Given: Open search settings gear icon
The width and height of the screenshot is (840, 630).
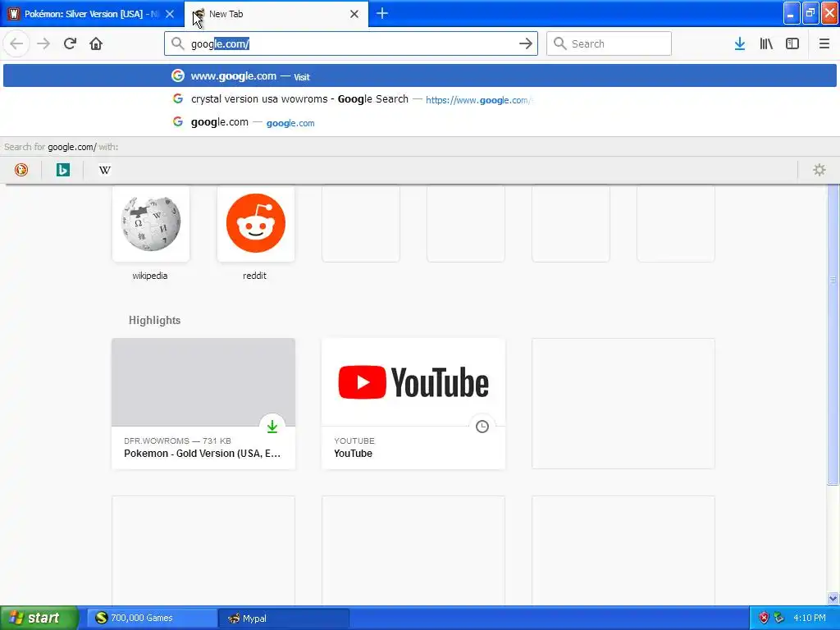Looking at the screenshot, I should pos(819,170).
